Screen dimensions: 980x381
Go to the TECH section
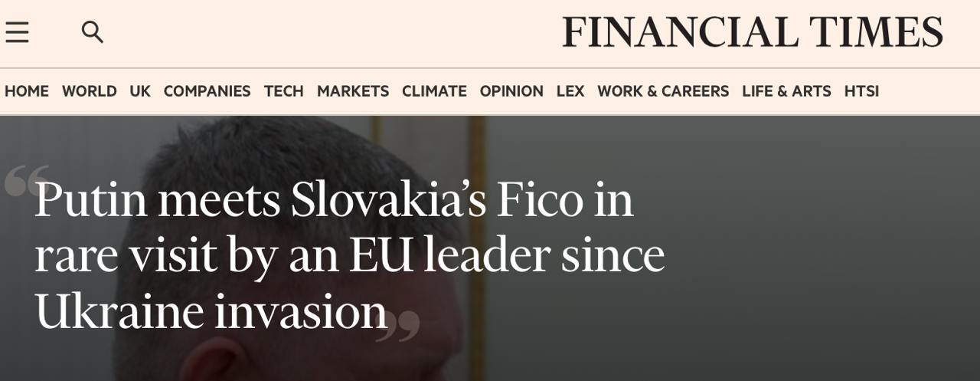(284, 91)
